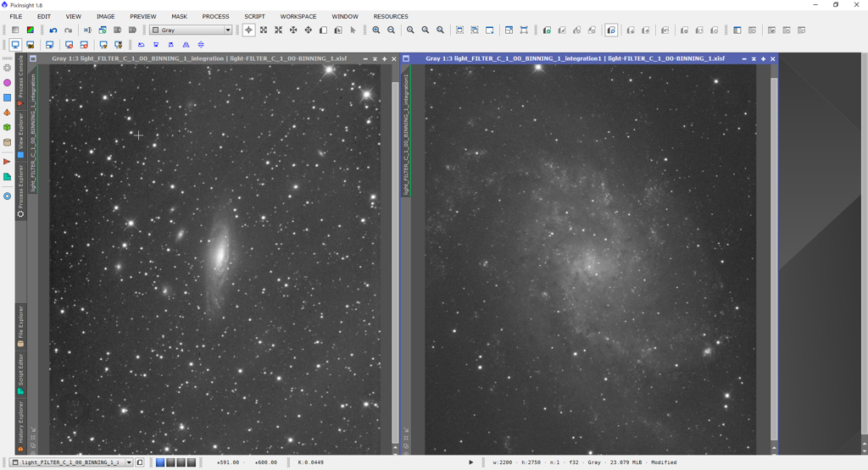Screen dimensions: 868x470
Task: Click the blue ring icon in left sidebar
Action: coord(7,196)
